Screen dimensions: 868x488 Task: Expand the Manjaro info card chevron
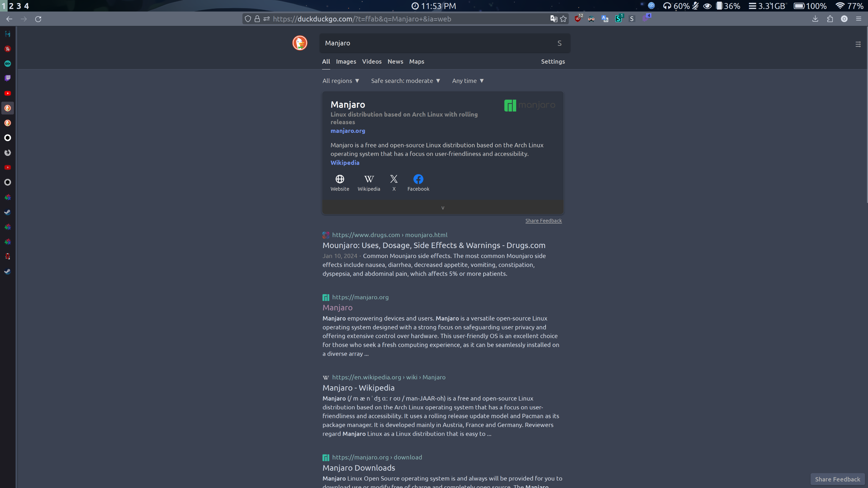[442, 208]
